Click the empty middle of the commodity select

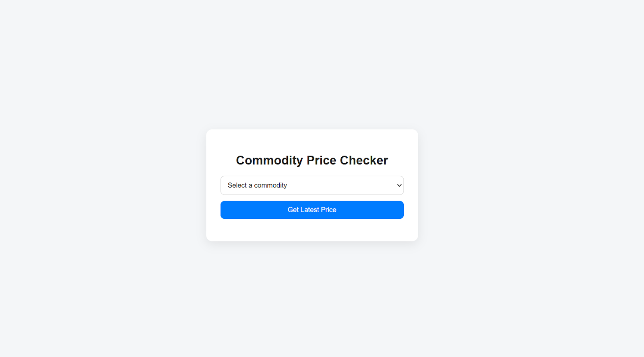[342, 185]
